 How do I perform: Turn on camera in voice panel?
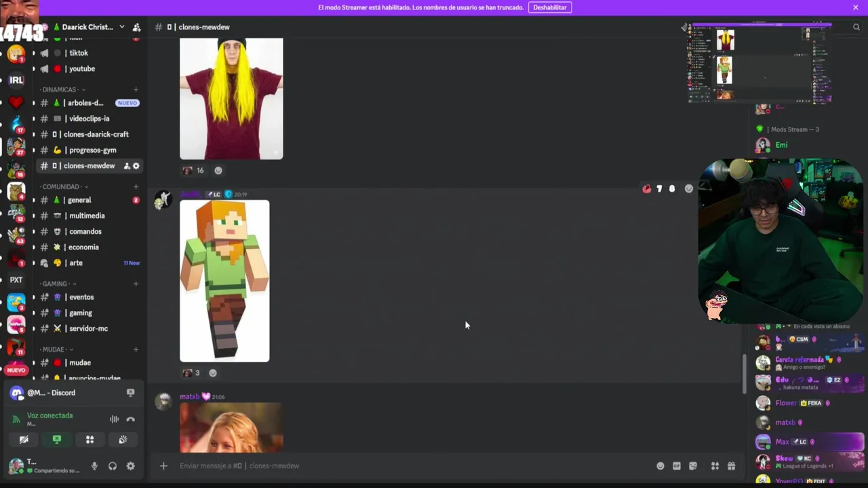tap(24, 439)
